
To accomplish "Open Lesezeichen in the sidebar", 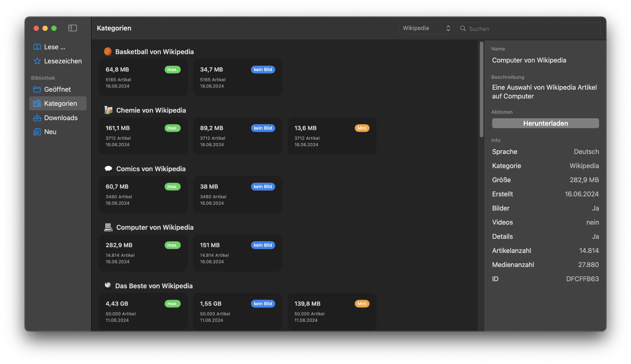I will point(58,61).
